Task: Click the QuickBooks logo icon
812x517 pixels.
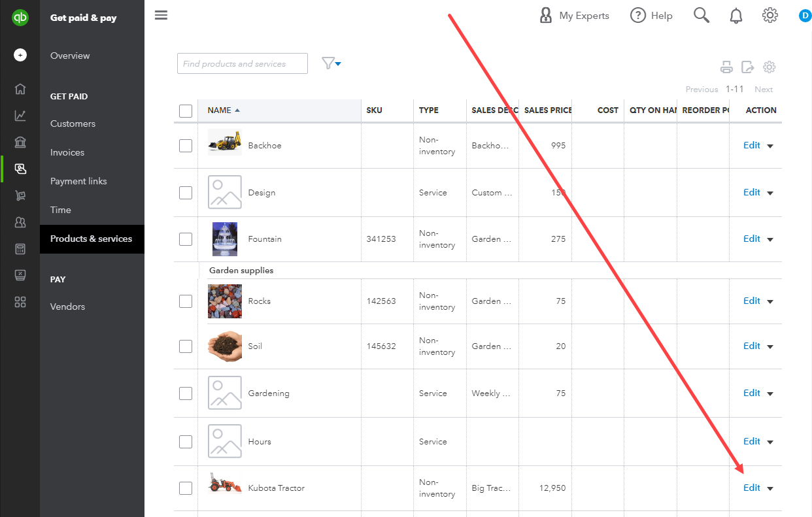Action: tap(20, 18)
